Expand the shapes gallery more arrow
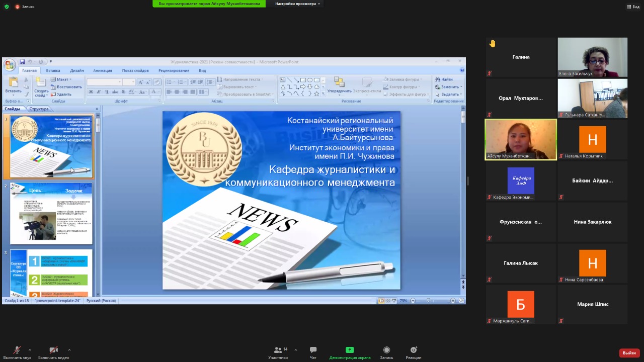Image resolution: width=644 pixels, height=362 pixels. pyautogui.click(x=323, y=94)
